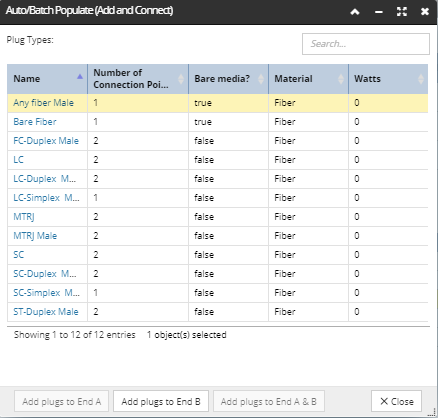Sort by Material column arrows
438x418 pixels.
[x=341, y=79]
